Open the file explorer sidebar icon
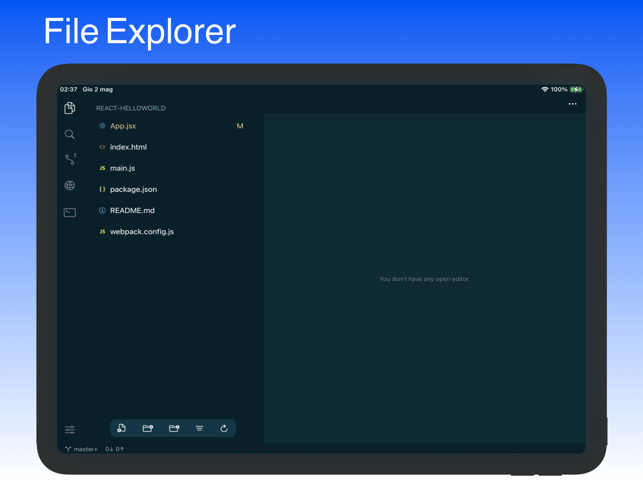 [x=70, y=108]
